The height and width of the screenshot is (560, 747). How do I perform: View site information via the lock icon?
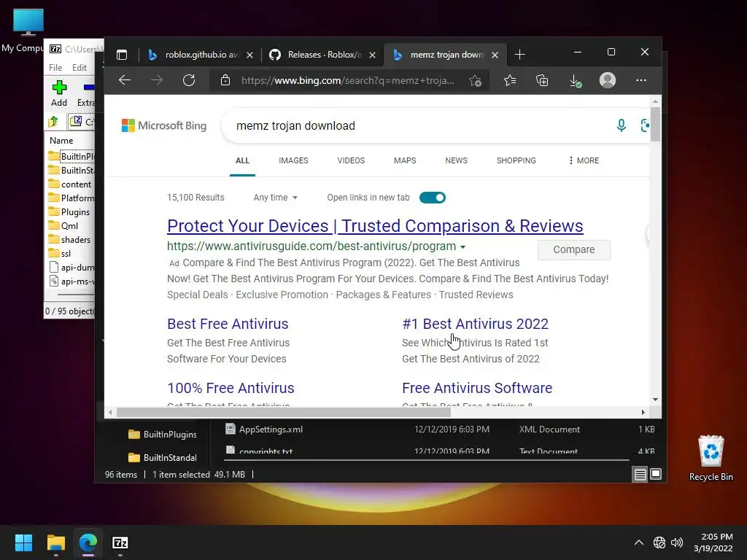pos(225,80)
